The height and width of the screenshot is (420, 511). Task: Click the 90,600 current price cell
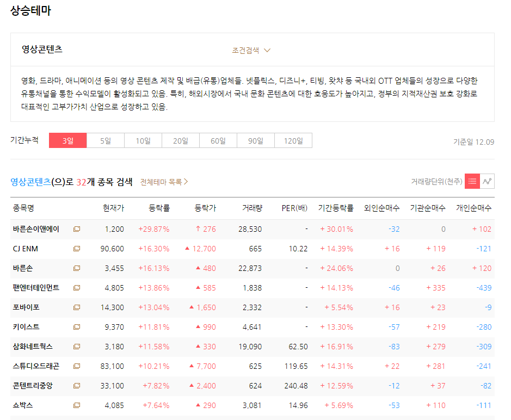112,249
